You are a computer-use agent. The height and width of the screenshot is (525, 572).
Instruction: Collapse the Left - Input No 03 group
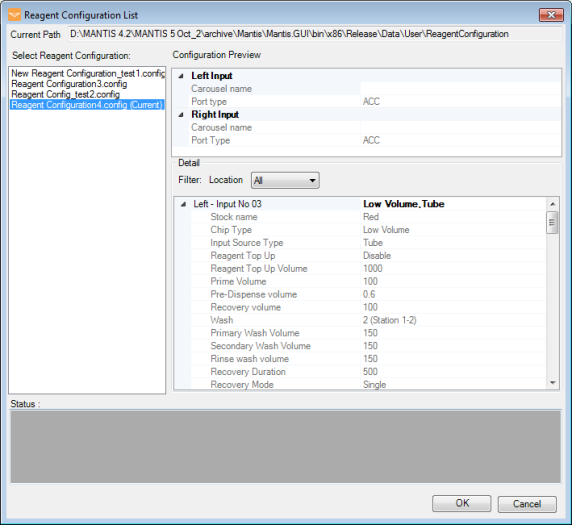pyautogui.click(x=183, y=204)
